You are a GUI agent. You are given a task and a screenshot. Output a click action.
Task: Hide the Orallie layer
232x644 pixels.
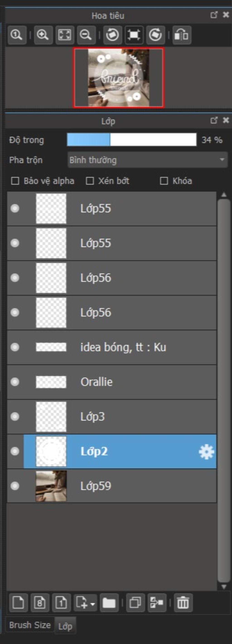click(15, 382)
